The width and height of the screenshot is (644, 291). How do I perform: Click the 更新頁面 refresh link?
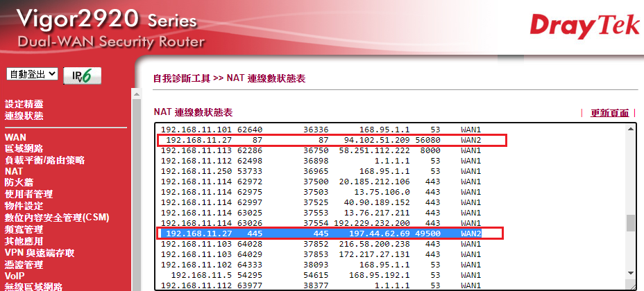coord(609,113)
